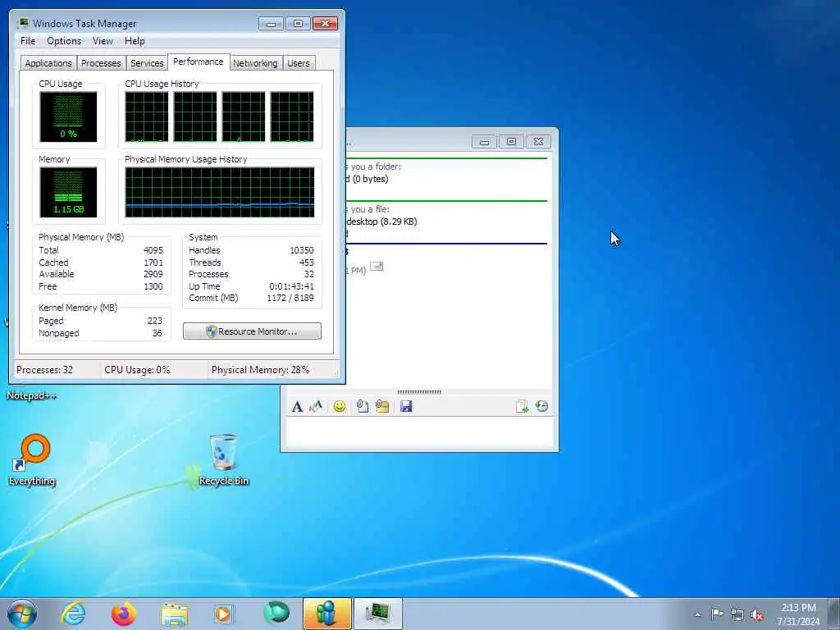This screenshot has height=630, width=840.
Task: Click the taskbar clock showing 2:13 PM
Action: point(798,614)
